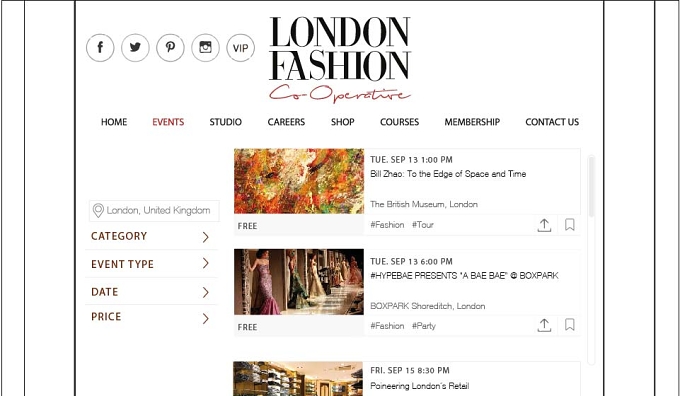
Task: Open the Pinterest social icon
Action: click(170, 48)
